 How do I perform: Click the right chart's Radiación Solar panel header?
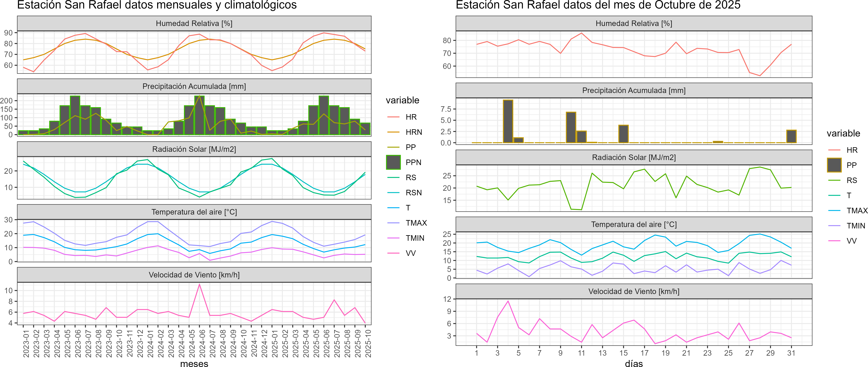(634, 157)
